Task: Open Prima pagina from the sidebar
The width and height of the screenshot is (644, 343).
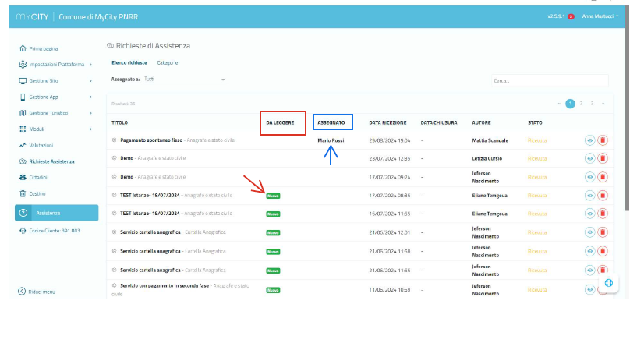Action: coord(42,48)
